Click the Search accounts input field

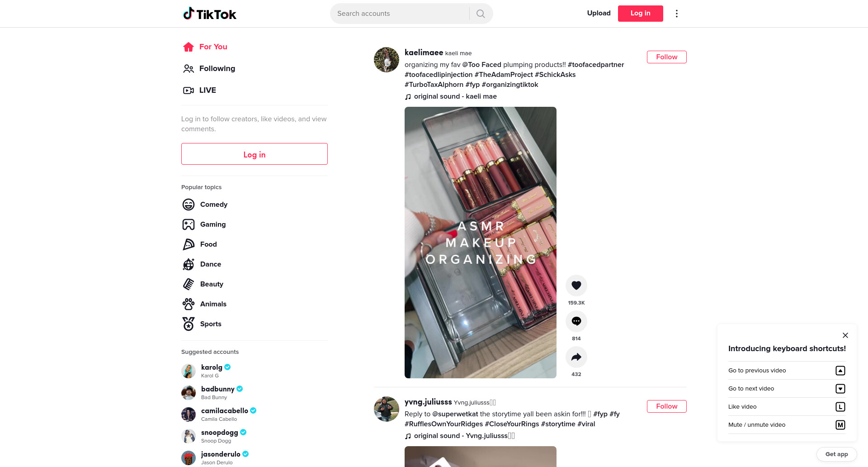click(400, 14)
